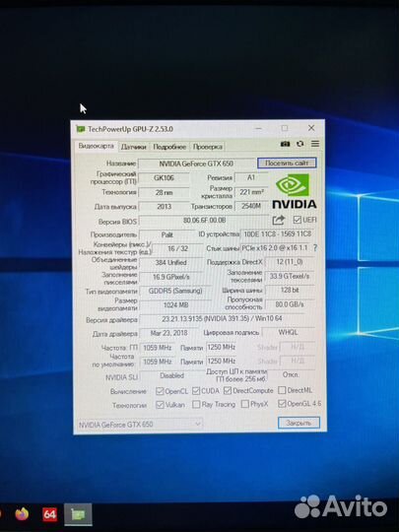This screenshot has width=399, height=532.
Task: Switch to the Датчики tab
Action: coord(134,147)
